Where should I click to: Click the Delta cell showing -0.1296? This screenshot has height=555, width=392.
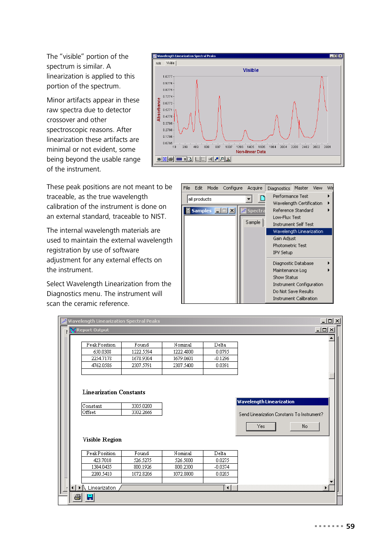221,358
